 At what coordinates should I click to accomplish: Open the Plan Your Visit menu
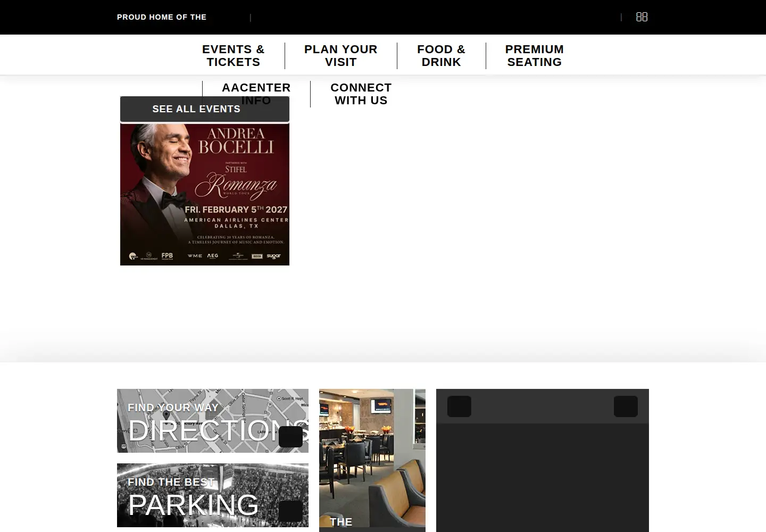[x=341, y=56]
